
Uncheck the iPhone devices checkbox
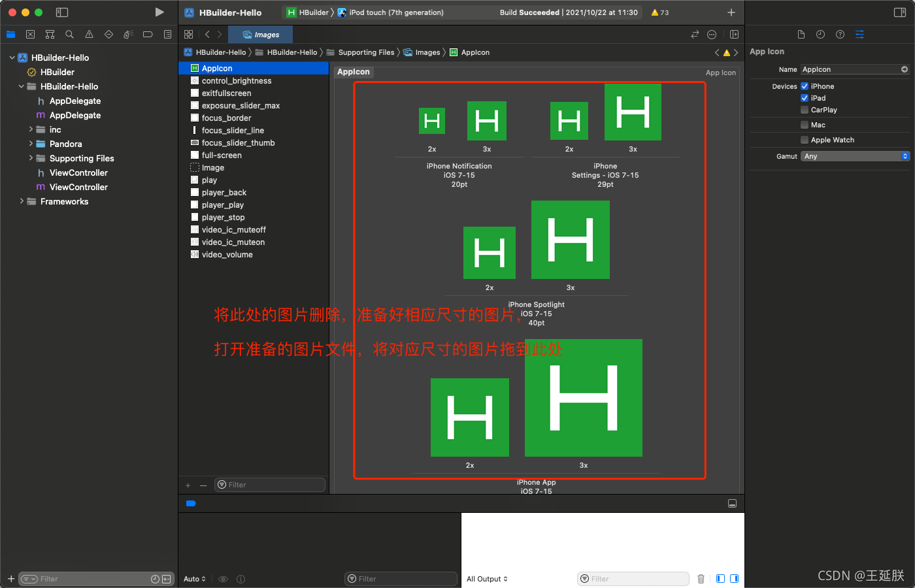805,86
